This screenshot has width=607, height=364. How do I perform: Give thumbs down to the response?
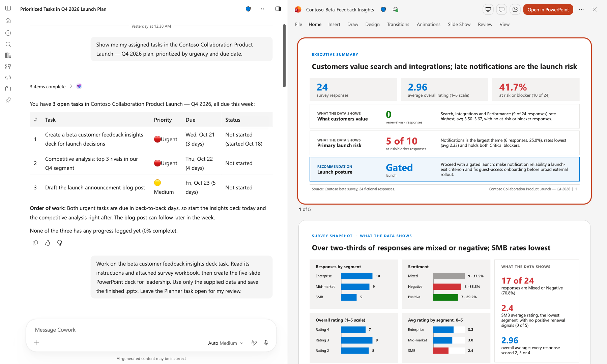point(60,243)
